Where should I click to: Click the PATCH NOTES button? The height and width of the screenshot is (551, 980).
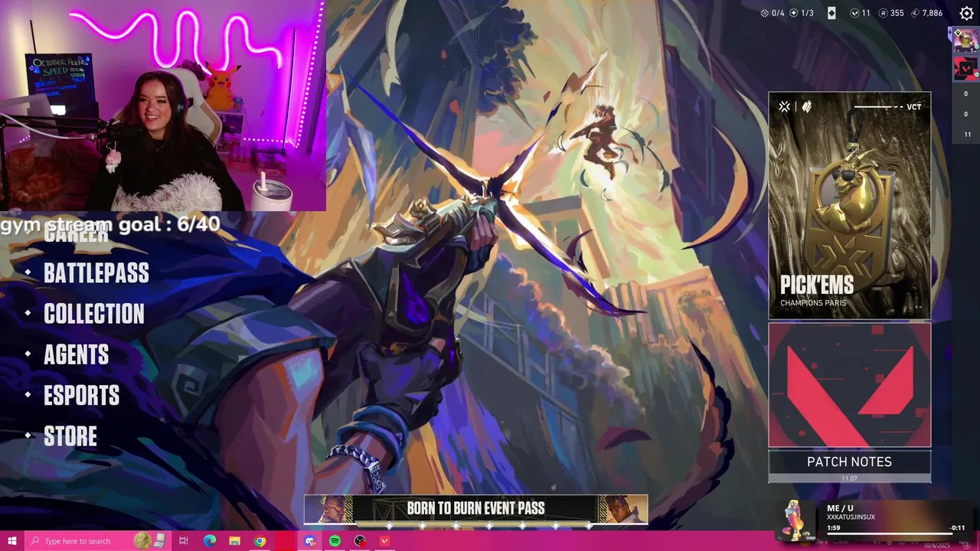pyautogui.click(x=850, y=466)
